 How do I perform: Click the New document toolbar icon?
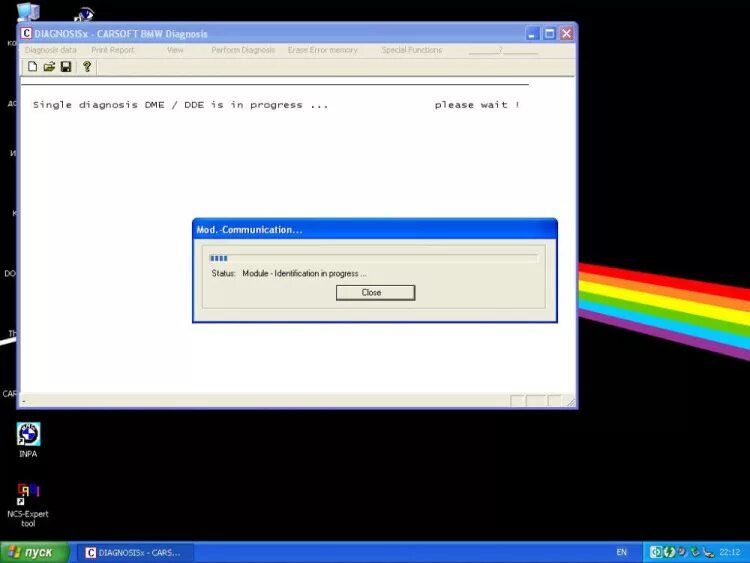32,66
